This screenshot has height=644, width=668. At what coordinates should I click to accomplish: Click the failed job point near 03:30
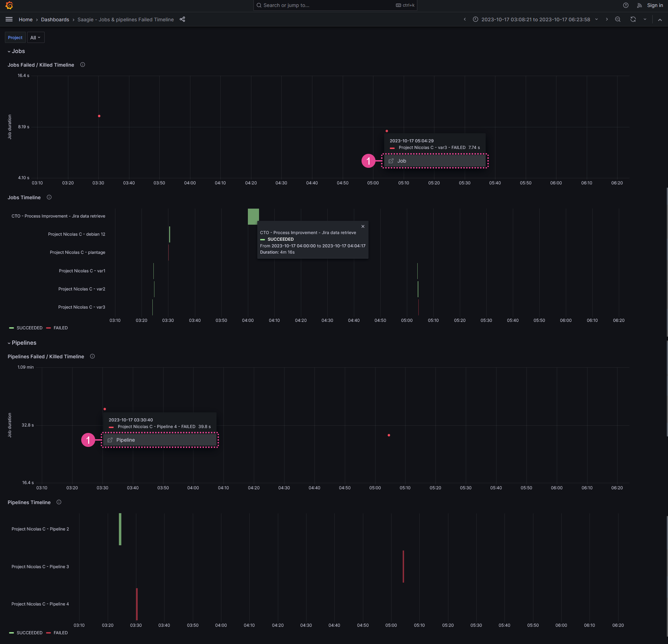tap(99, 116)
